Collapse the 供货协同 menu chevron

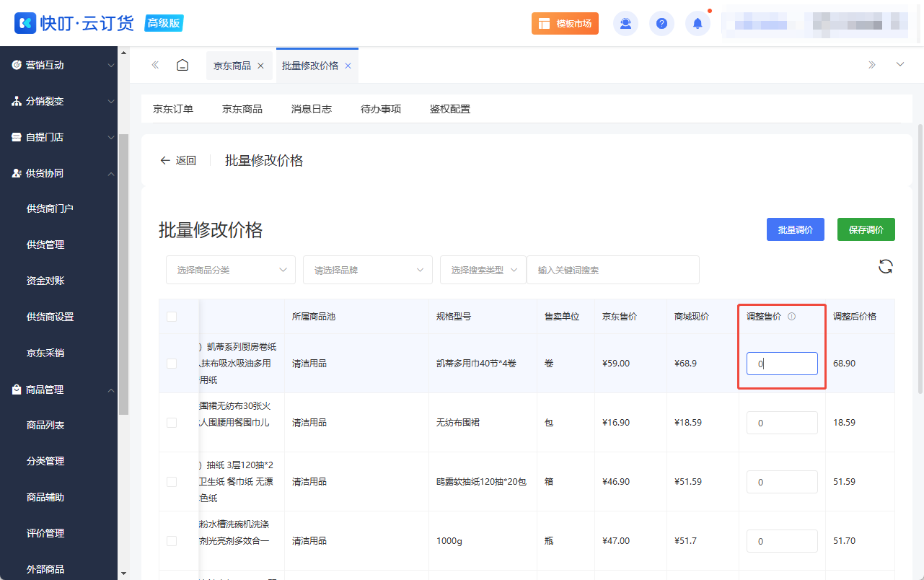coord(111,173)
